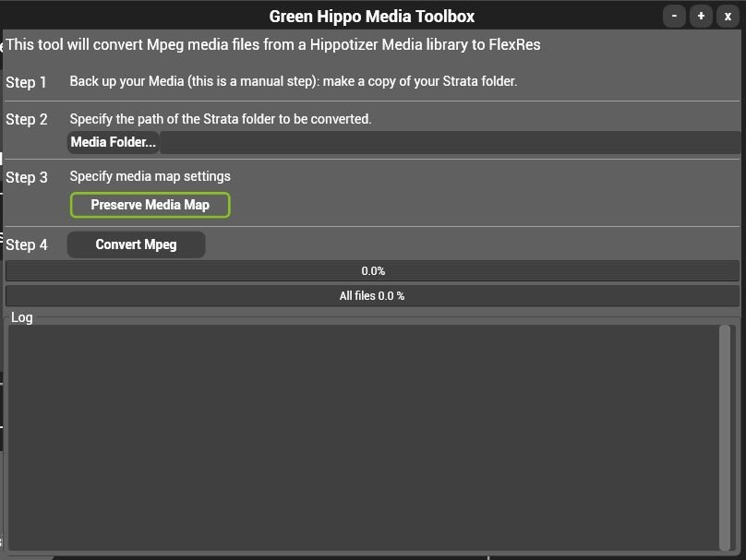The height and width of the screenshot is (560, 746).
Task: Click the All files 0.0 % progress bar
Action: (372, 296)
